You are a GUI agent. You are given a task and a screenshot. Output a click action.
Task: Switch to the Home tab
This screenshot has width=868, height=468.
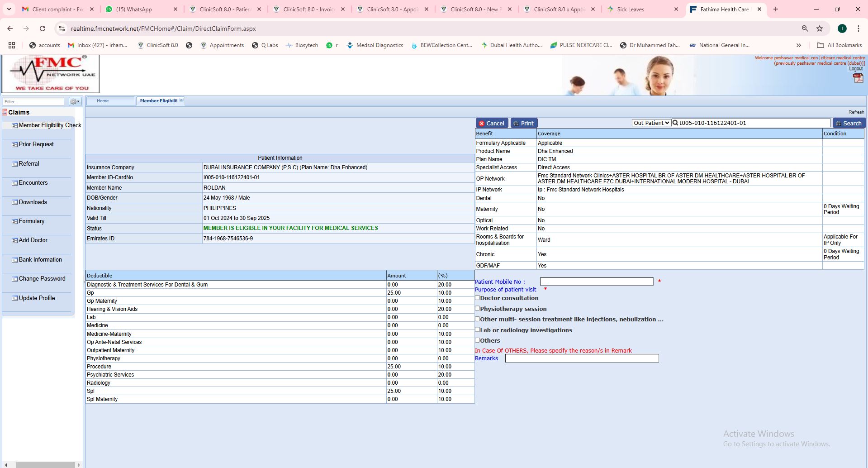tap(103, 101)
